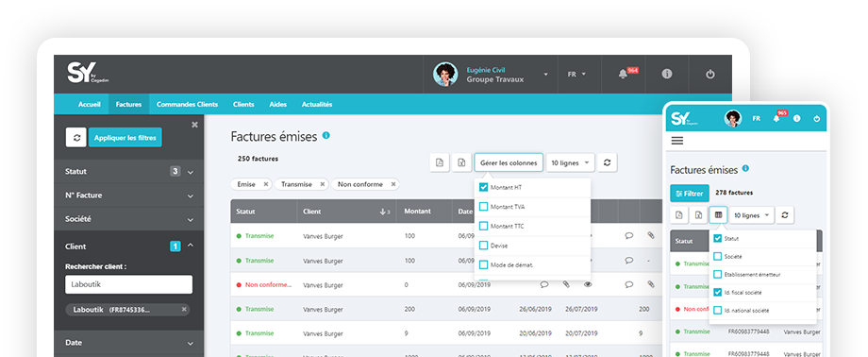
Task: Open the Commandes Clients tab
Action: coord(187,104)
